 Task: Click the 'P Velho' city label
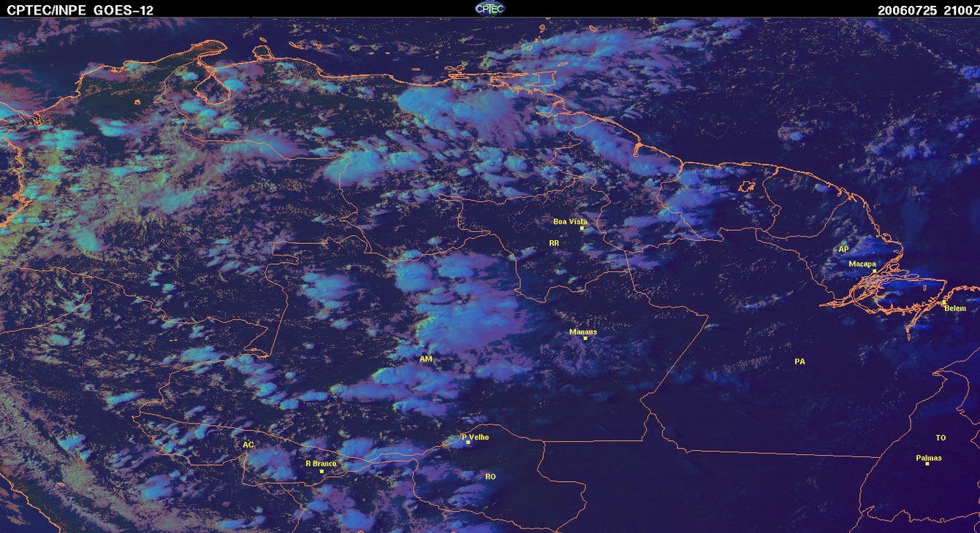475,437
